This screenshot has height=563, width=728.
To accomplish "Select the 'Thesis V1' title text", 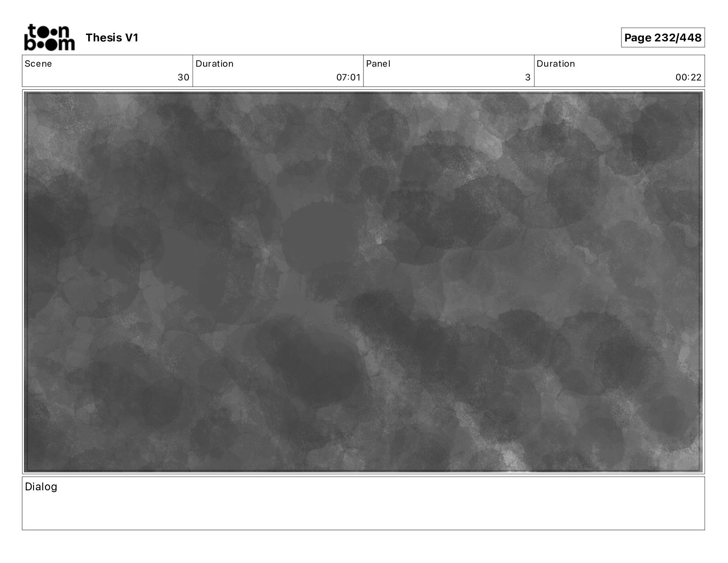I will pyautogui.click(x=112, y=38).
